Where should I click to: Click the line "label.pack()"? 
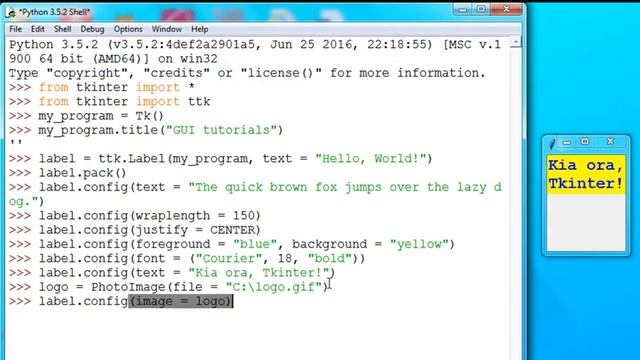(82, 173)
